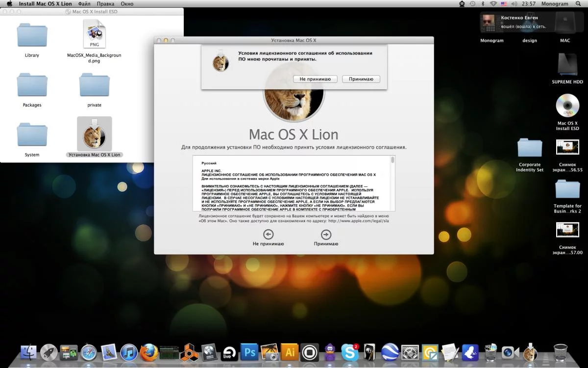The height and width of the screenshot is (368, 588).
Task: Open the volume control in menu bar
Action: point(515,4)
